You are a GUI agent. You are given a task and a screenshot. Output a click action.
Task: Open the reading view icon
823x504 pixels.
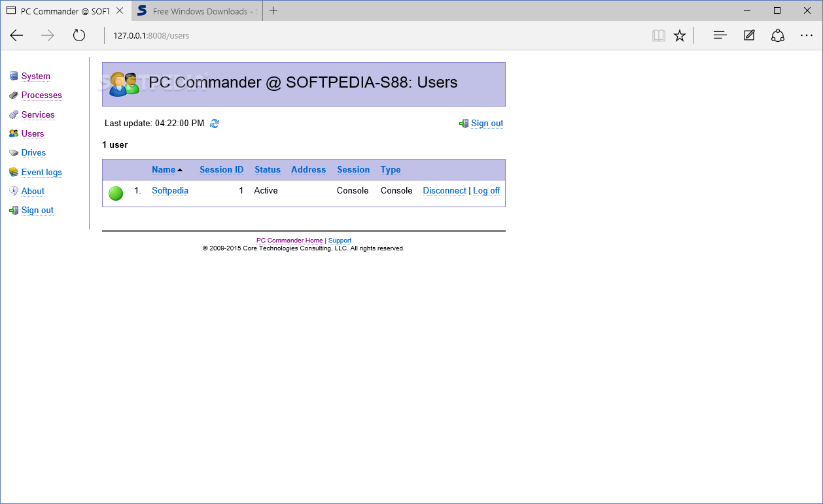pos(659,35)
